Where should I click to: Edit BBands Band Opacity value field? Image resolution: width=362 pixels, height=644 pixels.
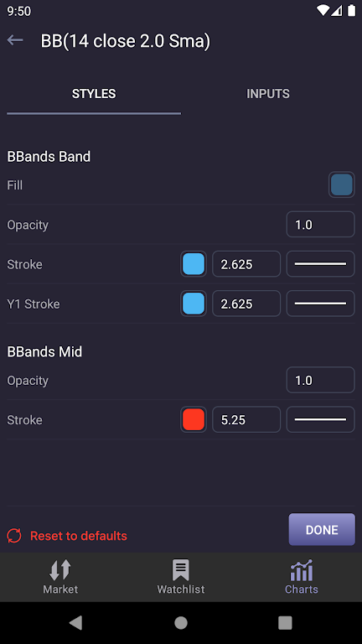click(320, 224)
